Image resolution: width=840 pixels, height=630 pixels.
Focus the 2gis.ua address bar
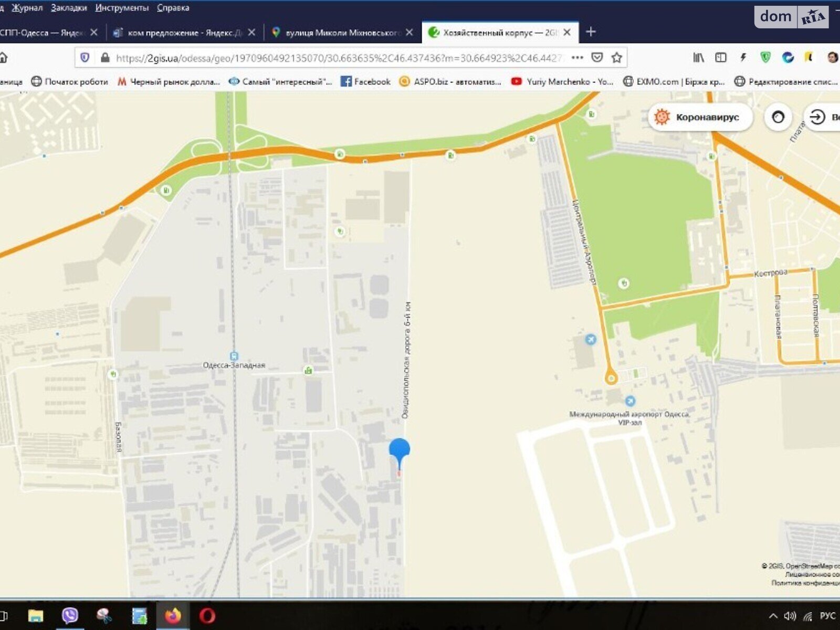click(339, 58)
